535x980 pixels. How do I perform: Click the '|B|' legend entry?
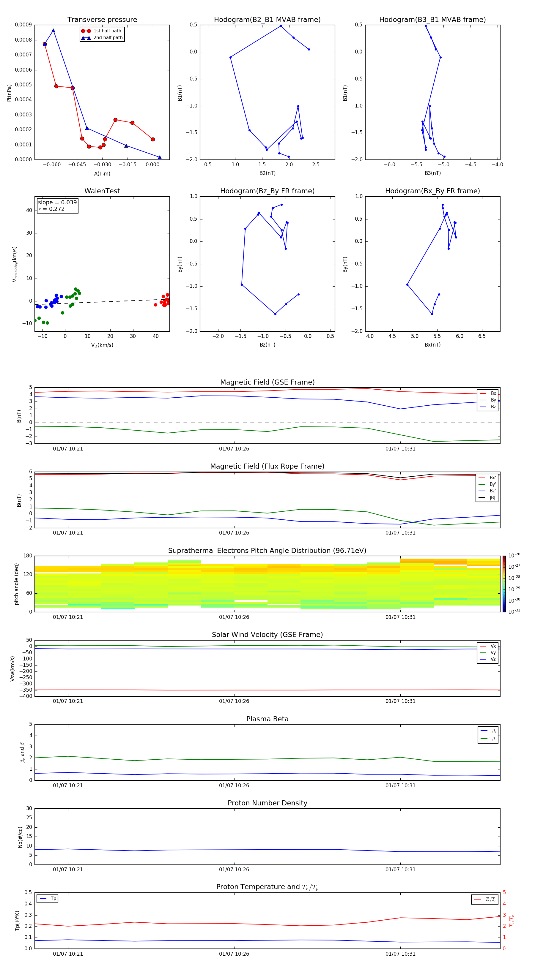pyautogui.click(x=487, y=498)
